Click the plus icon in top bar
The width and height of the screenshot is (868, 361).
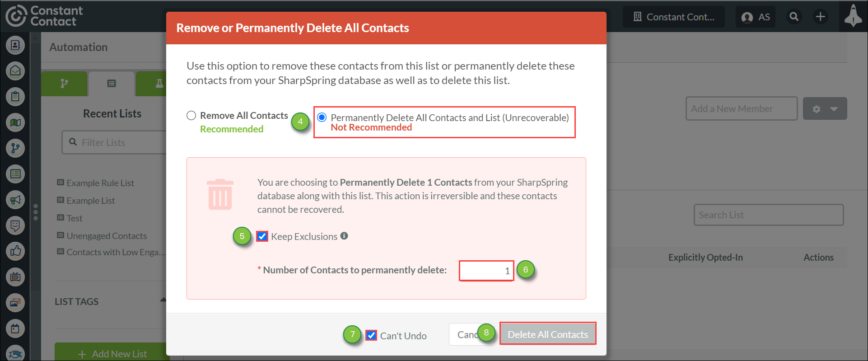(x=820, y=17)
